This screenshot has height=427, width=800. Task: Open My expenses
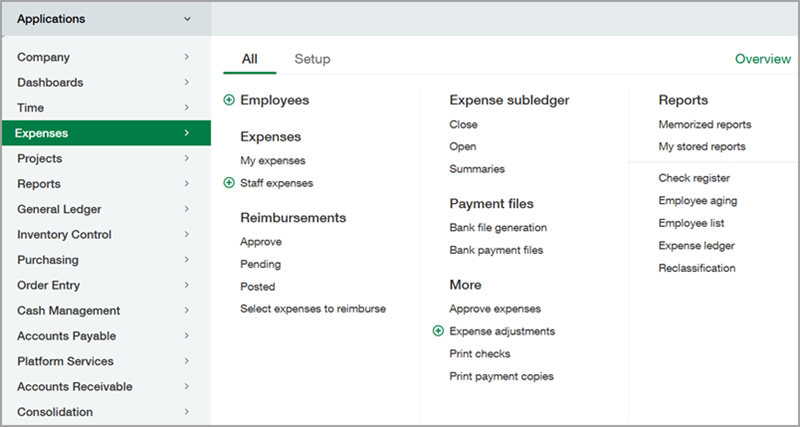[x=272, y=160]
